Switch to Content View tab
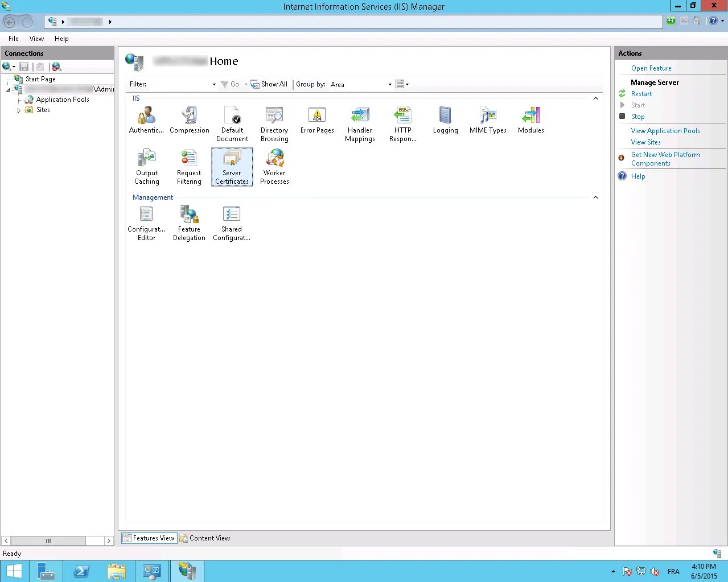 (x=205, y=538)
